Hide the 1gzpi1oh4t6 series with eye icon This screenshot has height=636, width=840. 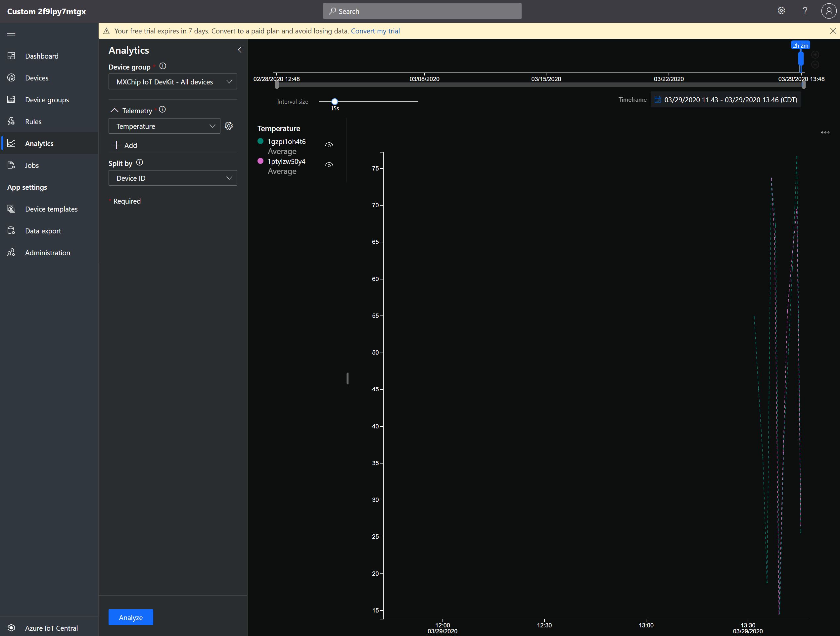click(329, 145)
